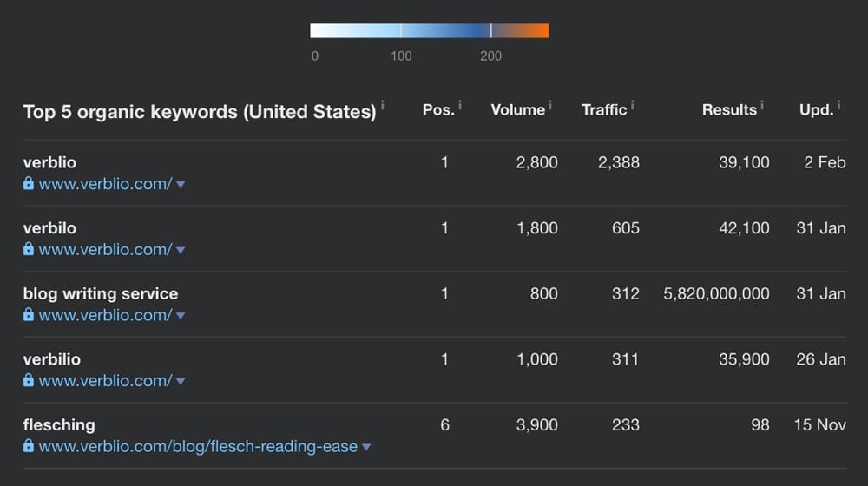This screenshot has width=868, height=486.
Task: Click the 100 marker on the color scale
Action: [x=401, y=30]
